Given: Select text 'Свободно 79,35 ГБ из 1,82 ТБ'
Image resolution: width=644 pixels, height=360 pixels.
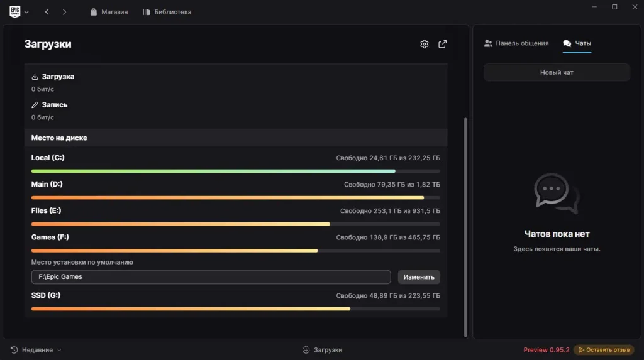Looking at the screenshot, I should 392,185.
